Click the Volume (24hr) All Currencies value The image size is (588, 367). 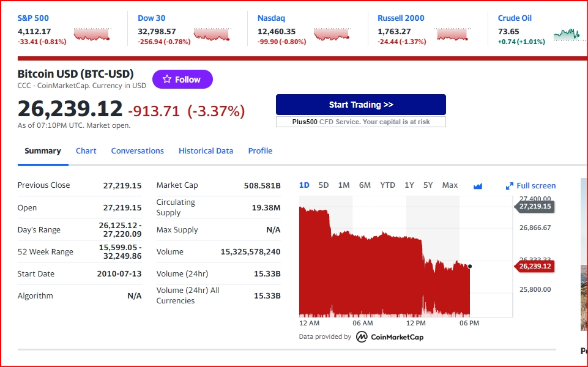coord(267,296)
